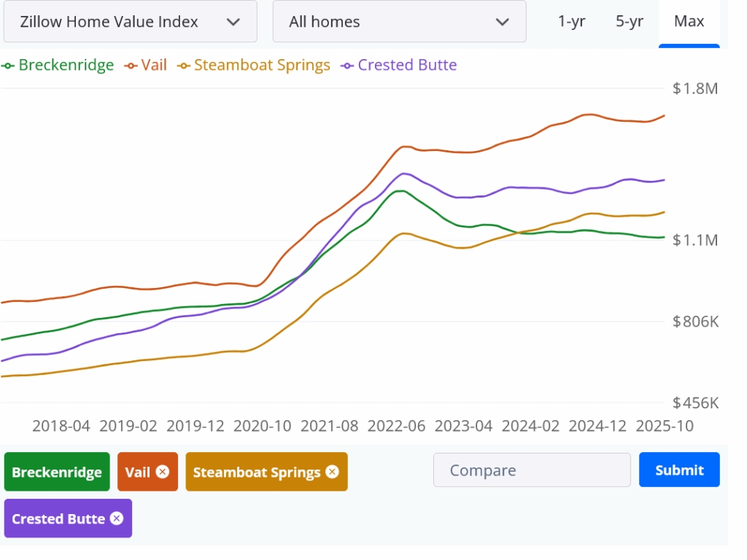Viewport: 747px width, 560px height.
Task: Click the green Breckenridge tag button
Action: tap(57, 472)
